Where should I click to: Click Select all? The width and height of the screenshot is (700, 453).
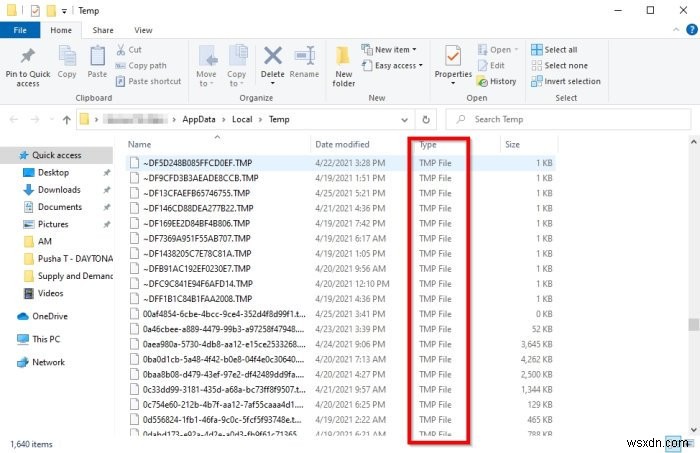click(x=554, y=50)
